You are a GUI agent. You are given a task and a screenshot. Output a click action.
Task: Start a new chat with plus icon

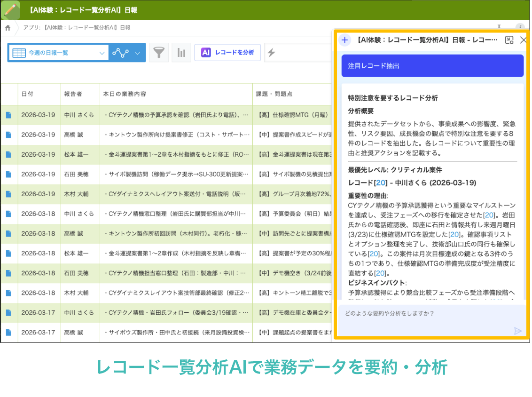[344, 40]
